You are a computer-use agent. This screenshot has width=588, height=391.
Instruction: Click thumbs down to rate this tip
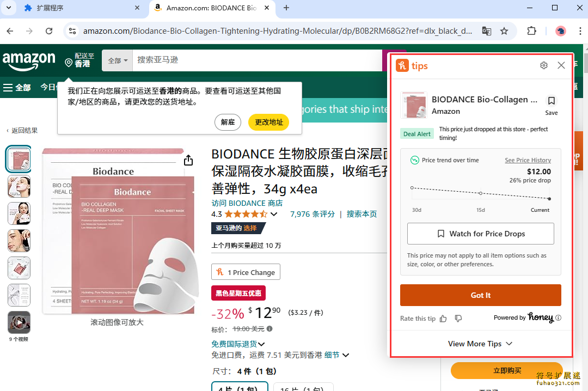tap(458, 319)
